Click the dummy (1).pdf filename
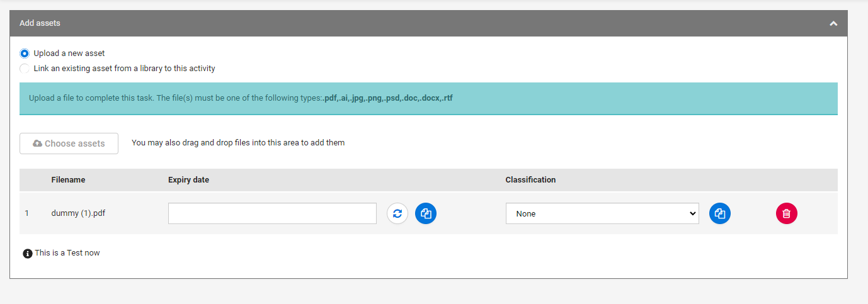 click(78, 213)
